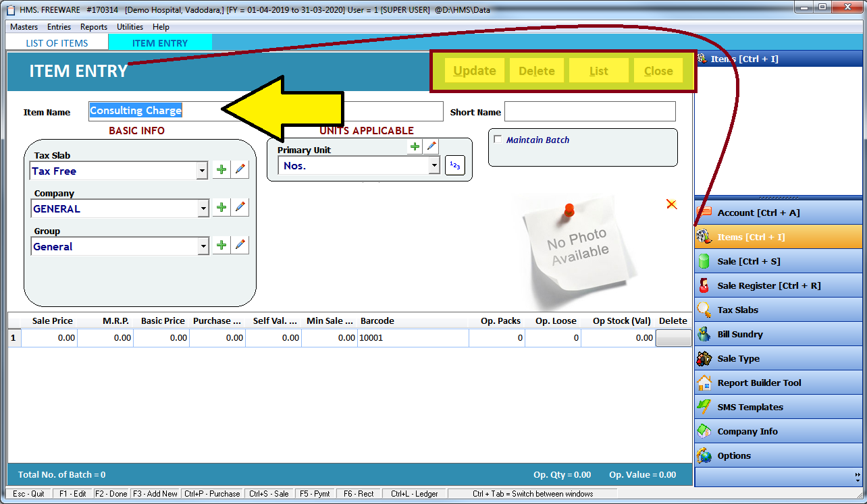The height and width of the screenshot is (504, 867).
Task: Edit the selected Tax Slab
Action: coord(240,169)
